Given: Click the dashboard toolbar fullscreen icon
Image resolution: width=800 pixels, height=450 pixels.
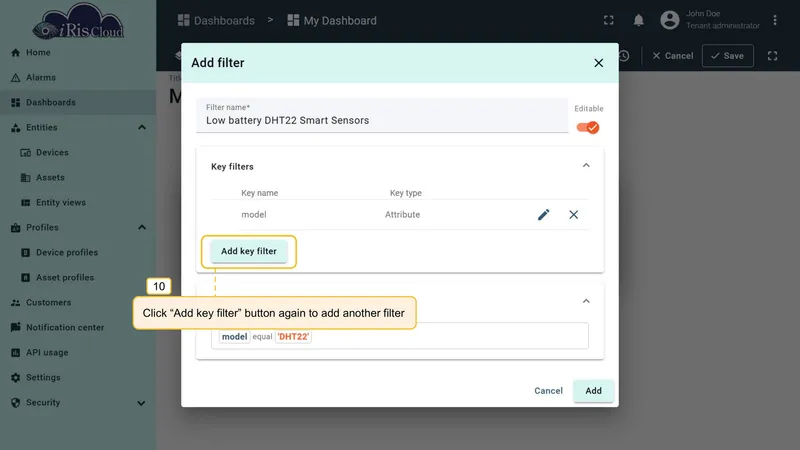Looking at the screenshot, I should pos(772,56).
